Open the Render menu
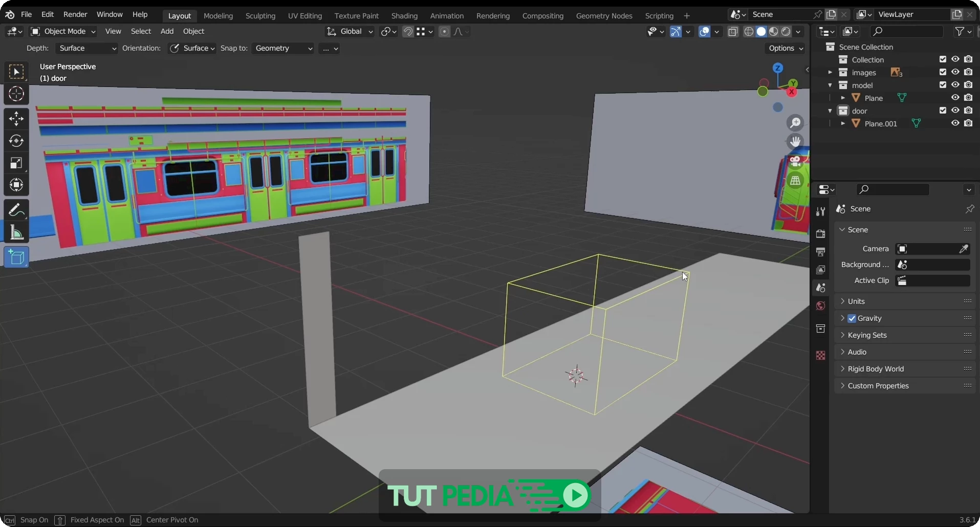This screenshot has width=980, height=527. point(75,14)
